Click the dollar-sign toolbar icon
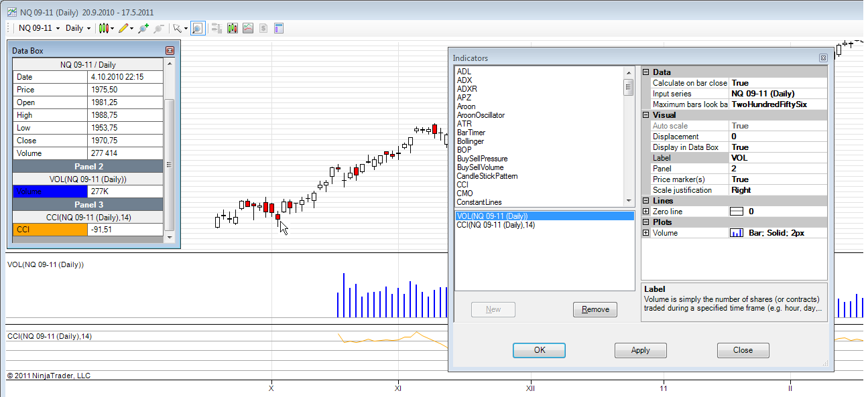This screenshot has width=868, height=397. pyautogui.click(x=263, y=28)
